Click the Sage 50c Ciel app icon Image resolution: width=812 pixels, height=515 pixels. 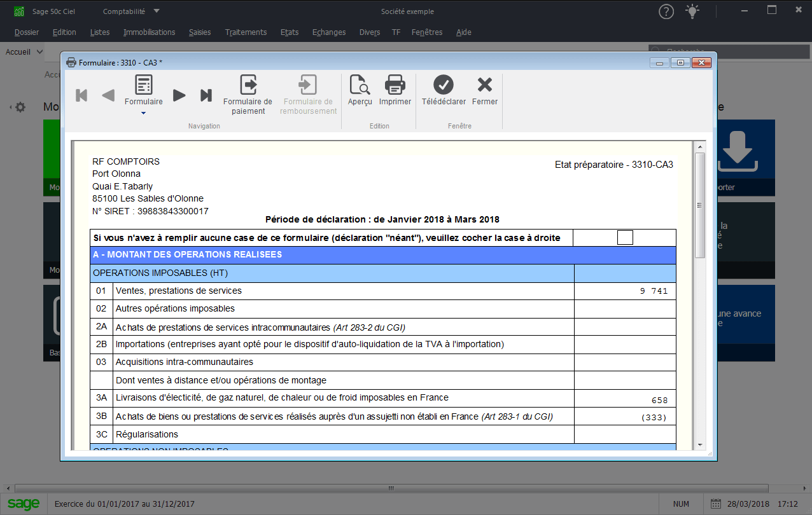tap(20, 11)
